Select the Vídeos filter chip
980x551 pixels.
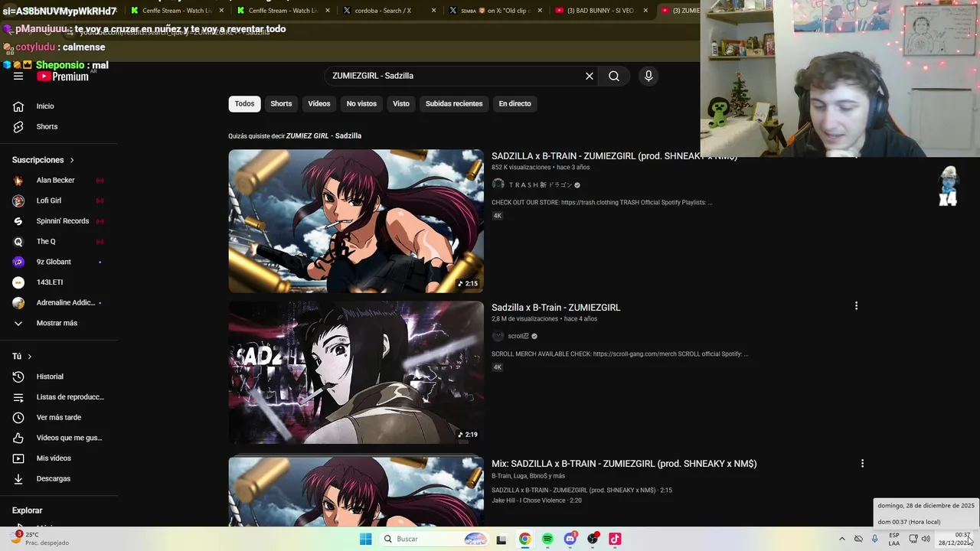(x=319, y=103)
